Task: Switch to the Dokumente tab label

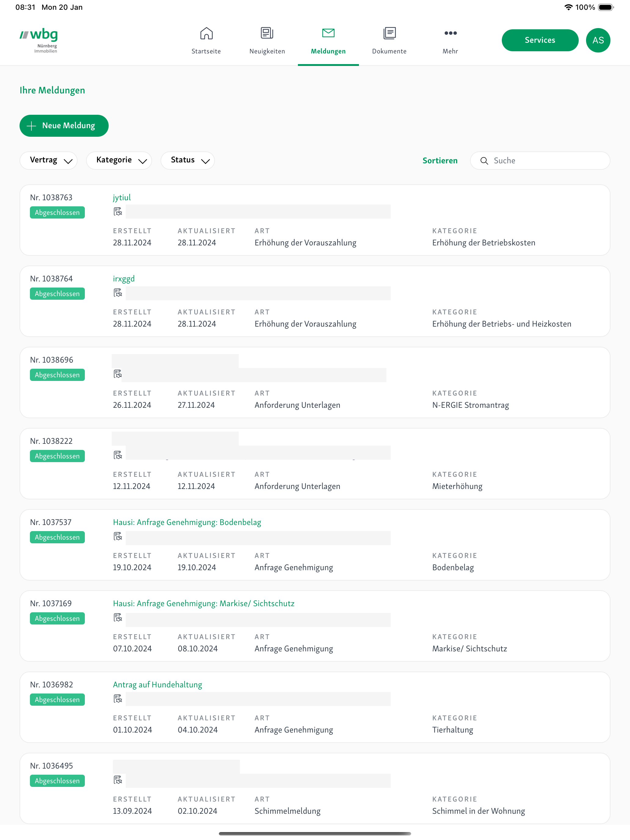Action: (389, 51)
